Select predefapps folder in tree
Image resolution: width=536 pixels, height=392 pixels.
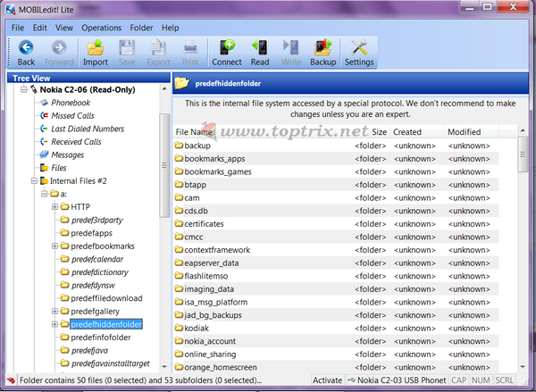coord(92,233)
